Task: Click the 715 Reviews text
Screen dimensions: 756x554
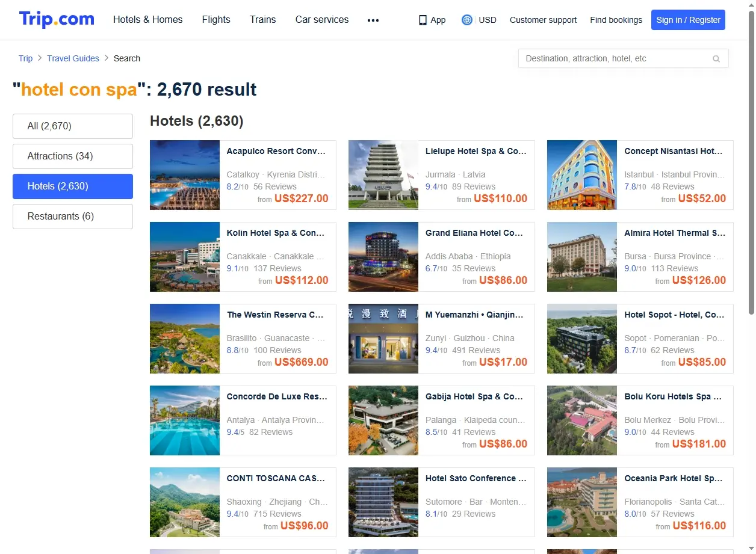Action: click(277, 514)
